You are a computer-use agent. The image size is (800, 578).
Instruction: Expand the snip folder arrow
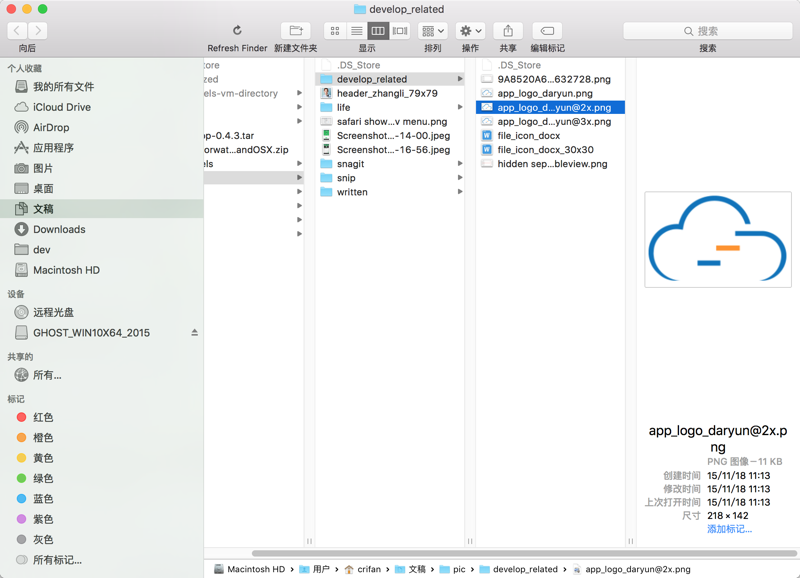460,178
